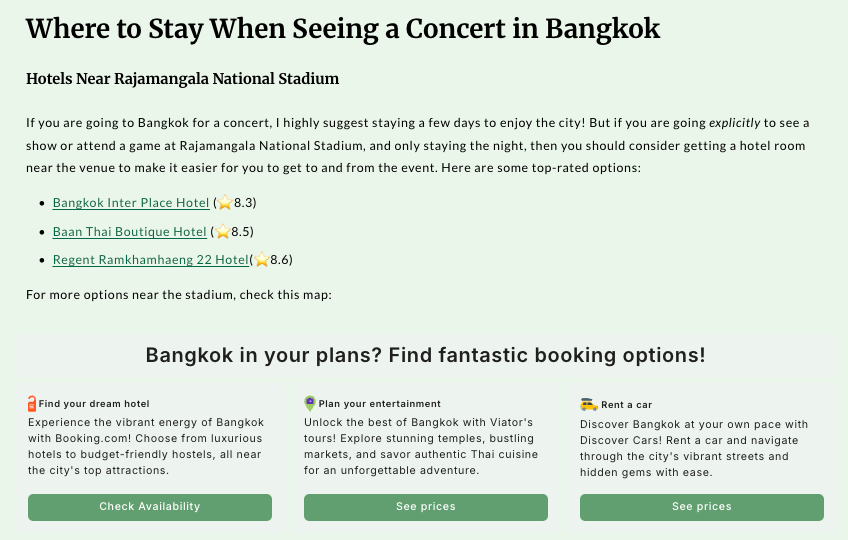Click the 'Rent a car' title
The width and height of the screenshot is (848, 540).
(x=626, y=405)
